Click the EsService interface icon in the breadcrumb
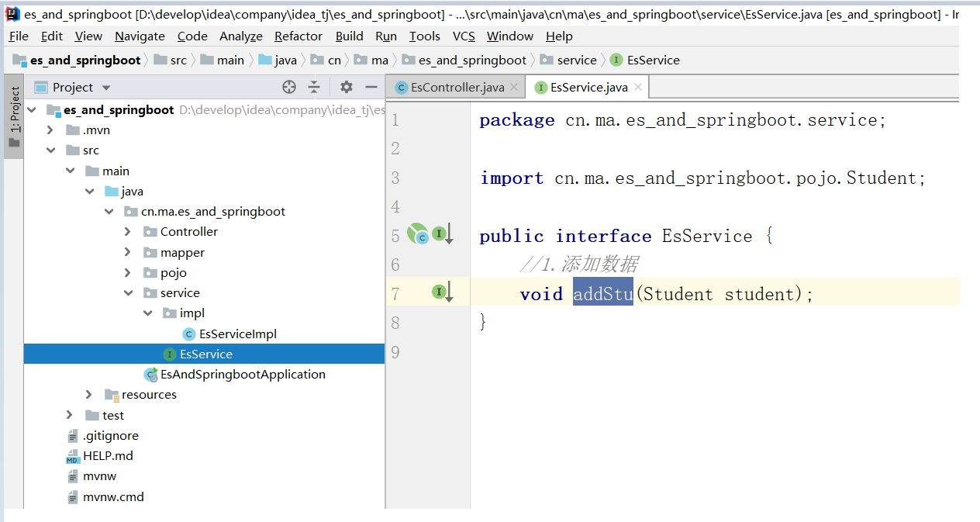Screen dimensions: 980x522 (616, 60)
